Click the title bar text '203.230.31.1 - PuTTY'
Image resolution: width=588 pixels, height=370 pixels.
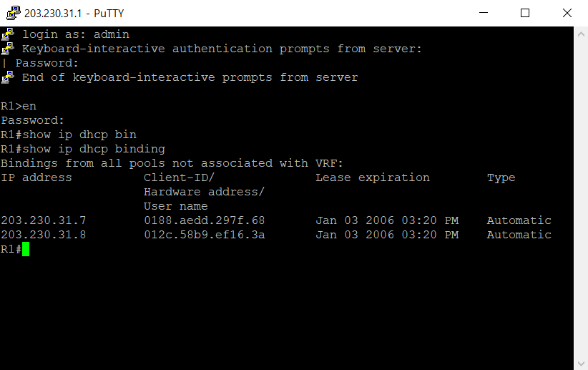click(x=74, y=13)
